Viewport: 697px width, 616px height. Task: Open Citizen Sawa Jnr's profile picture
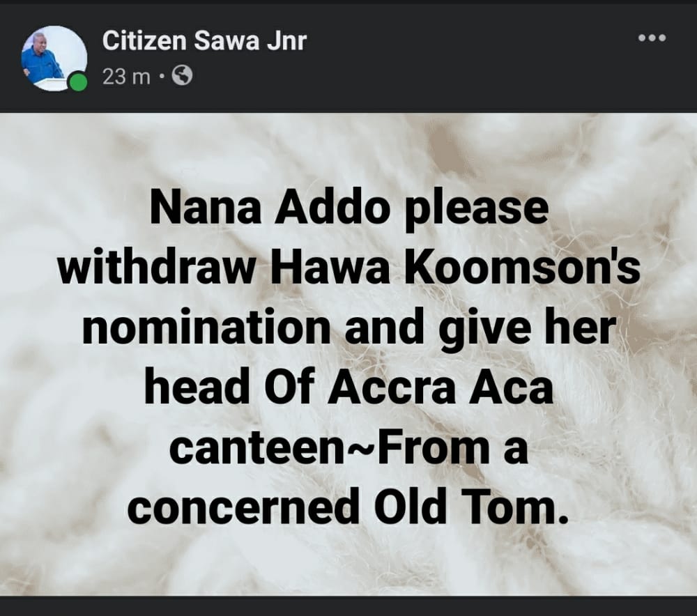pos(54,59)
